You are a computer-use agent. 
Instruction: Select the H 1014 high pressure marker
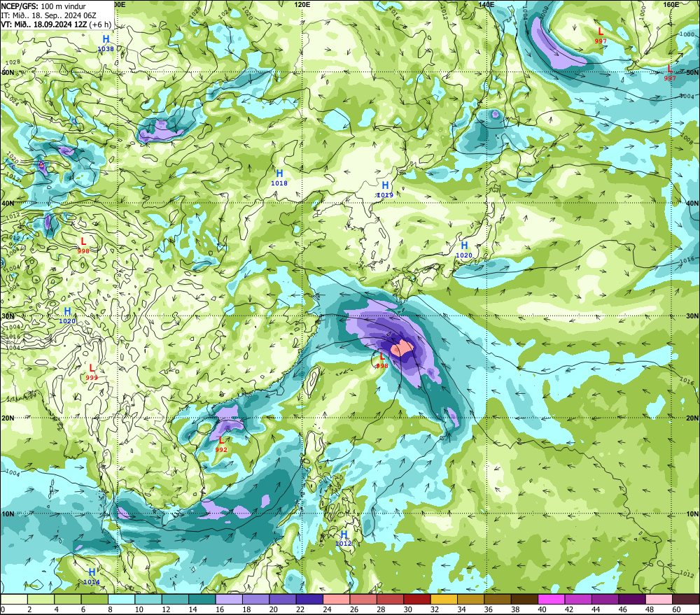coord(92,577)
